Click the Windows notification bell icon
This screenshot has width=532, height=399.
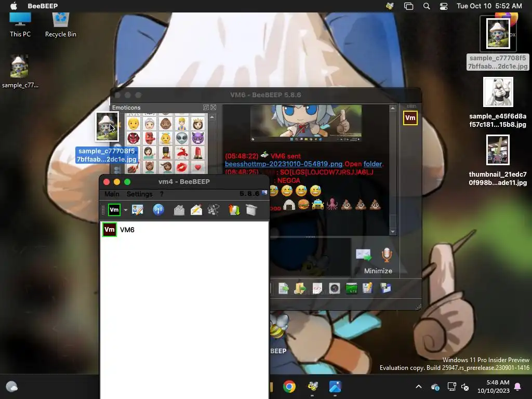click(x=518, y=387)
